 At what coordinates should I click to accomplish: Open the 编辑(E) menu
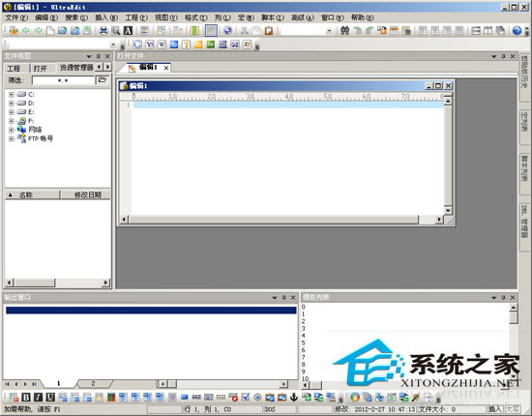pos(46,17)
